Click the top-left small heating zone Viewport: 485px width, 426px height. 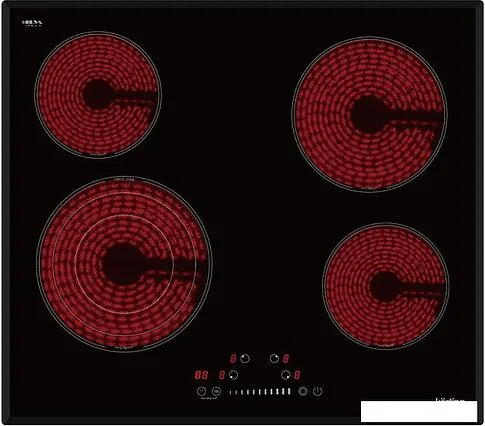coord(98,95)
